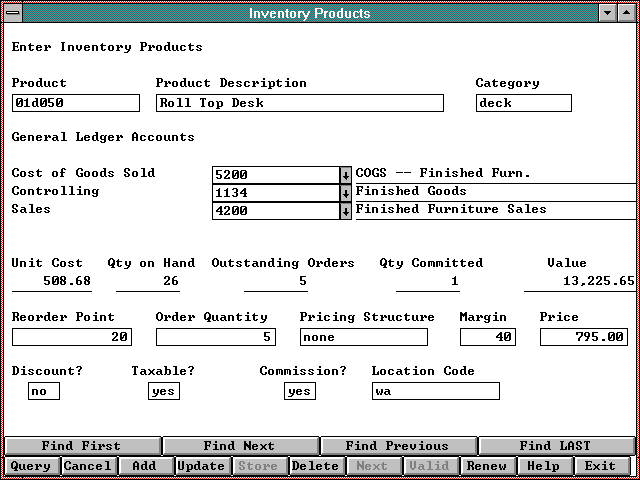Viewport: 640px width, 480px height.
Task: Open Help from the bottom bar
Action: [x=543, y=466]
